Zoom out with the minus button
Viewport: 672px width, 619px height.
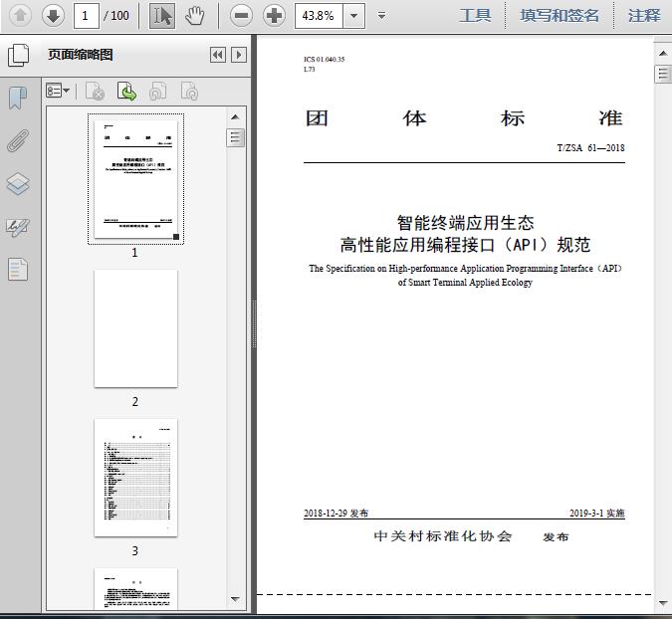(x=241, y=15)
